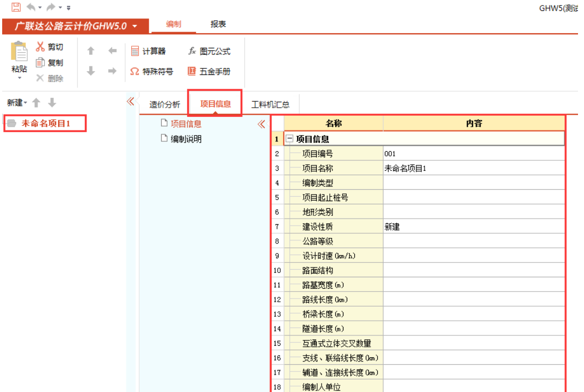The width and height of the screenshot is (584, 392).
Task: Open the GHW5.0 application menu dropdown
Action: point(134,26)
